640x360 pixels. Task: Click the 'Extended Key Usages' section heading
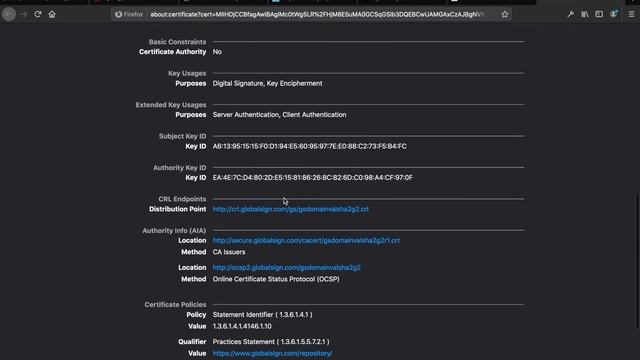point(171,104)
